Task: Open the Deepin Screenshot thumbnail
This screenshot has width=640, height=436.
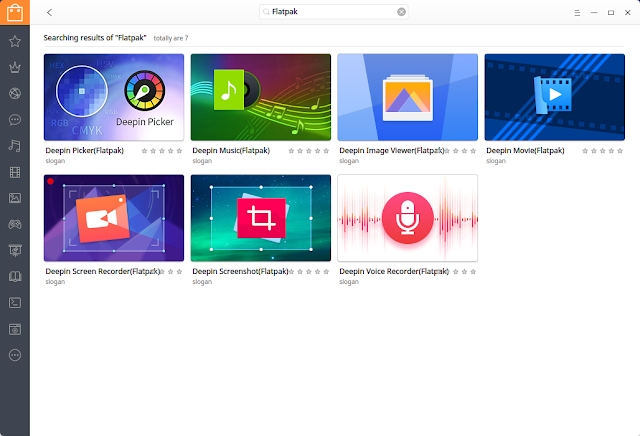Action: (x=261, y=218)
